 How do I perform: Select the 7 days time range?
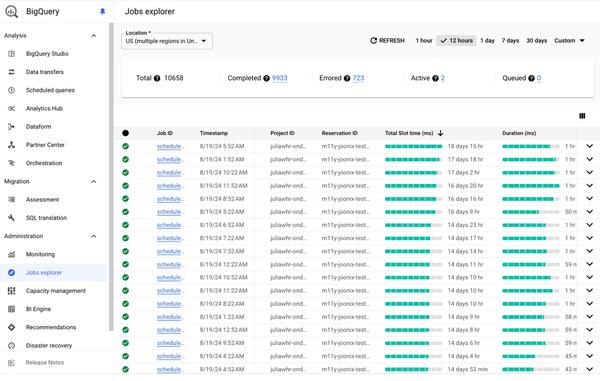point(510,41)
